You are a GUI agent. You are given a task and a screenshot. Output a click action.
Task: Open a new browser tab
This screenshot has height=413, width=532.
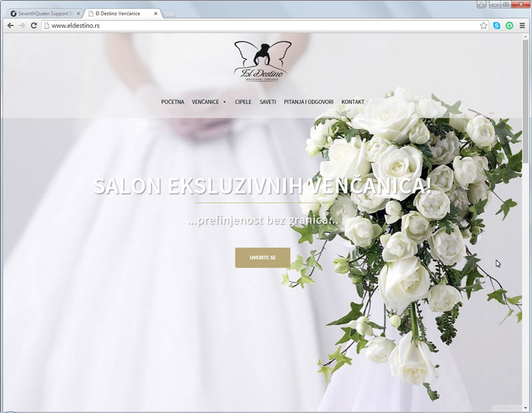point(169,13)
